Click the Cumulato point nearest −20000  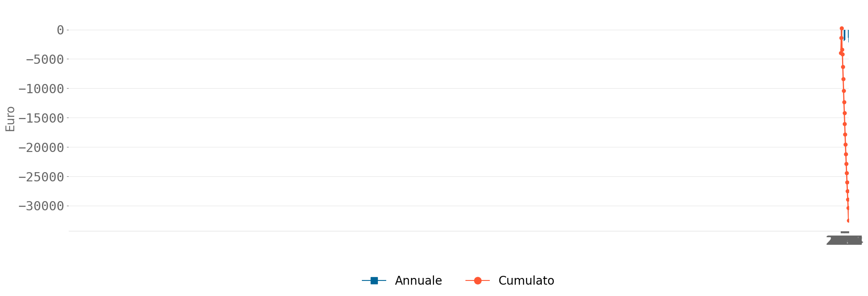click(x=845, y=144)
